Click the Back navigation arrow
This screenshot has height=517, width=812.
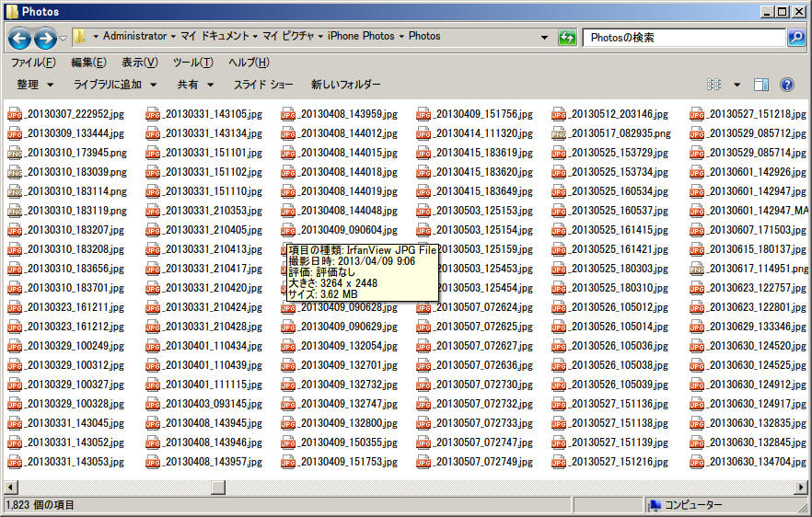click(x=19, y=38)
